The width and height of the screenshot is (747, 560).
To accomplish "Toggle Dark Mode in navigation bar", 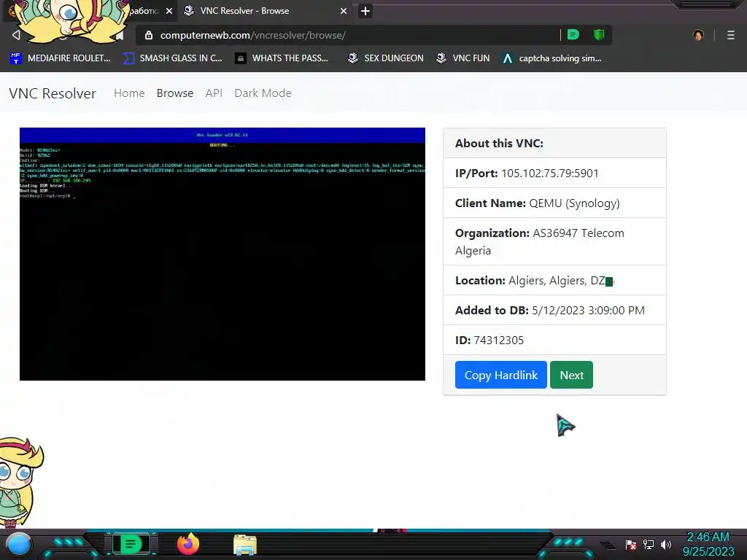I will 263,93.
